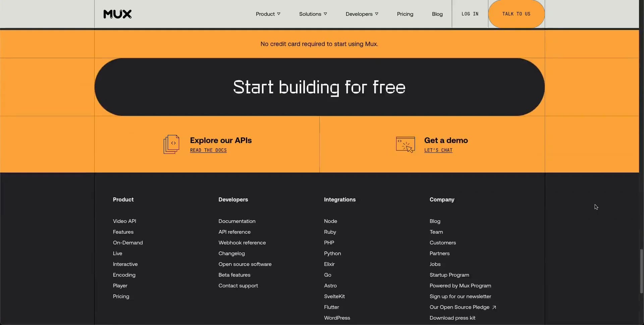Viewport: 644px width, 325px height.
Task: Open Sign up for our newsletter link
Action: [460, 296]
